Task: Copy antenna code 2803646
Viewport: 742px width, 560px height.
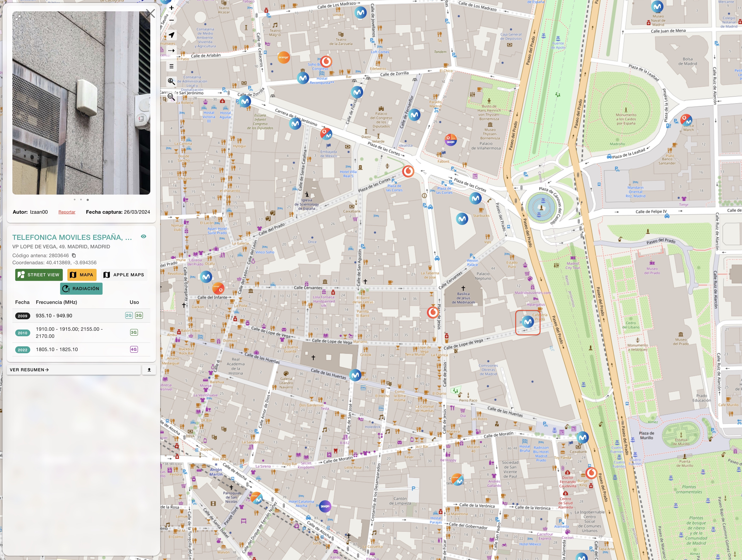Action: (74, 256)
